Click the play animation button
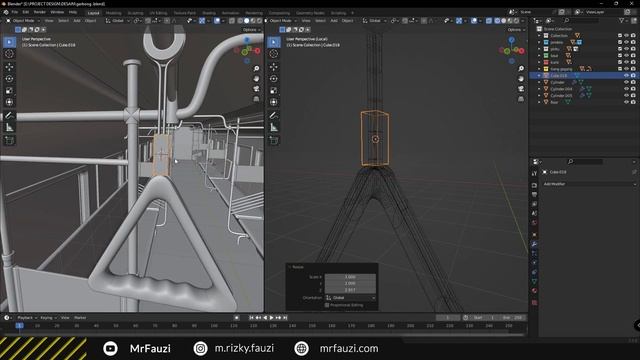The height and width of the screenshot is (360, 640). 271,318
